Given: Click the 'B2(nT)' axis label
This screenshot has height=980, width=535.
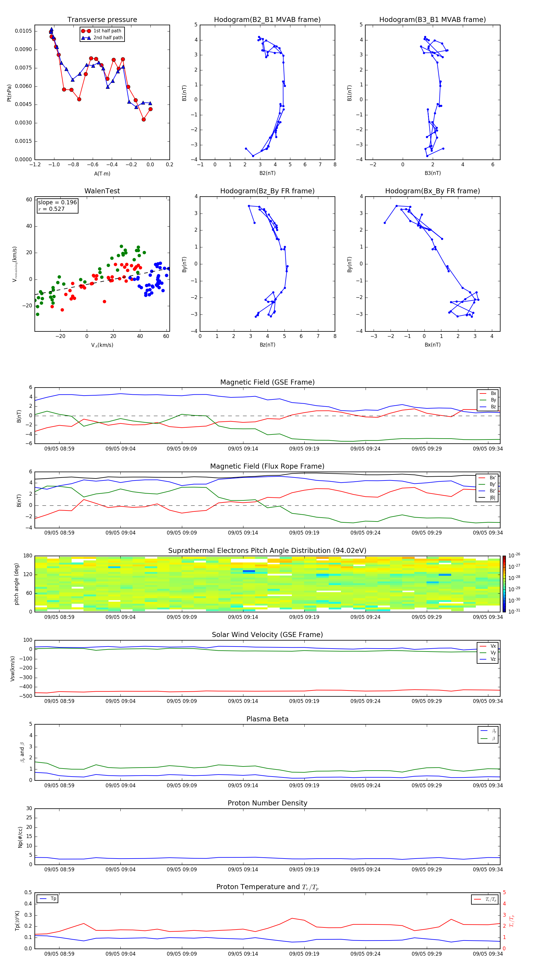Looking at the screenshot, I should [x=267, y=173].
